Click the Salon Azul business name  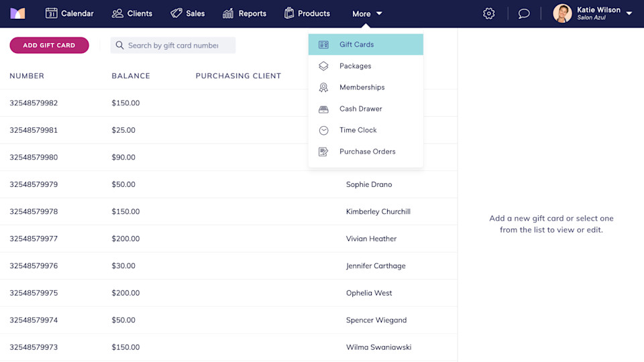pyautogui.click(x=591, y=17)
